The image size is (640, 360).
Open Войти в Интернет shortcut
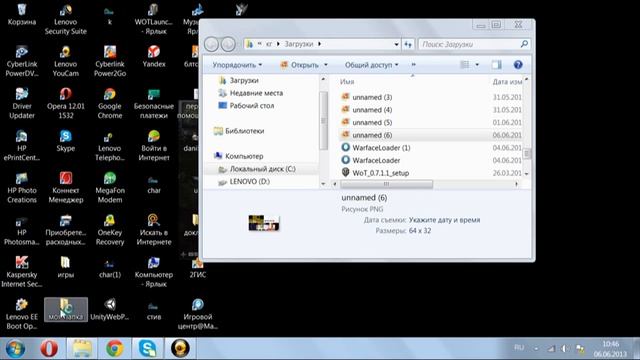pos(154,145)
